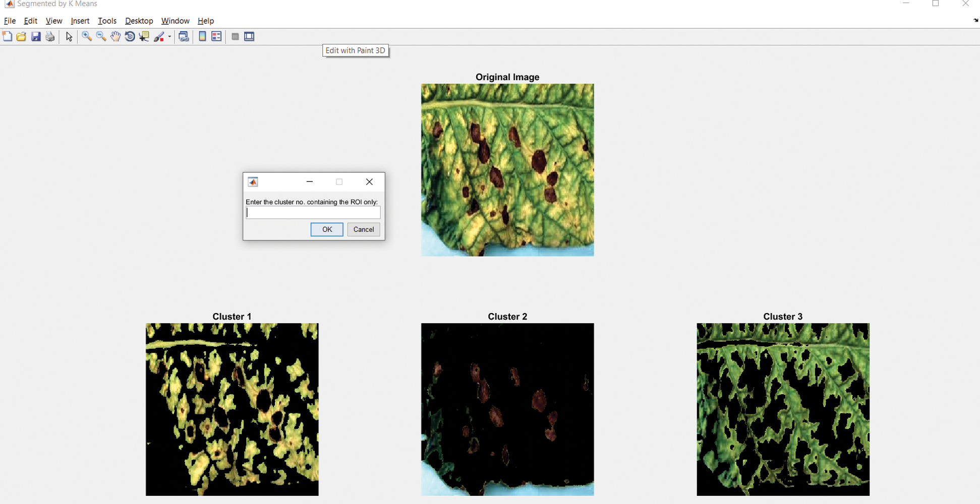Viewport: 980px width, 504px height.
Task: Click the Open File folder icon
Action: coord(21,36)
